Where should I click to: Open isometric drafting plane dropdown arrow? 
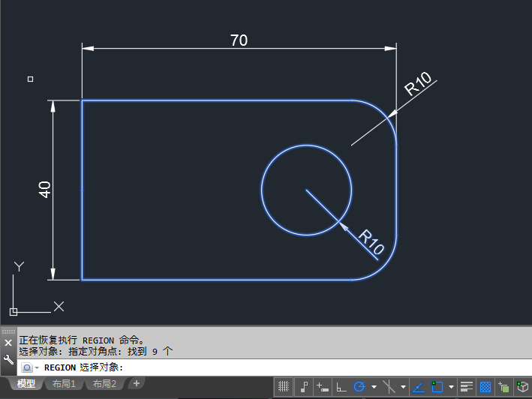[403, 386]
